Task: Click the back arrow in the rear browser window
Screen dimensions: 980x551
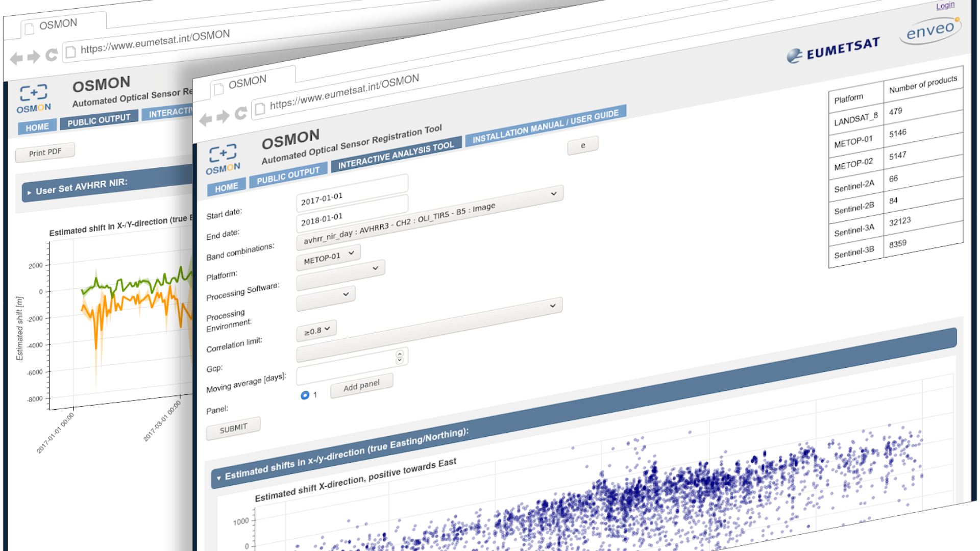Action: point(16,59)
